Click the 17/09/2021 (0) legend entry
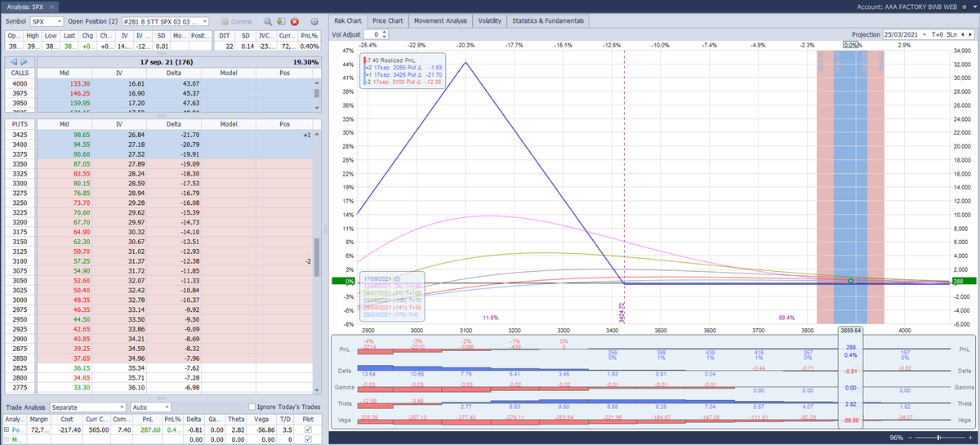Viewport: 980px width, 445px height. (381, 278)
